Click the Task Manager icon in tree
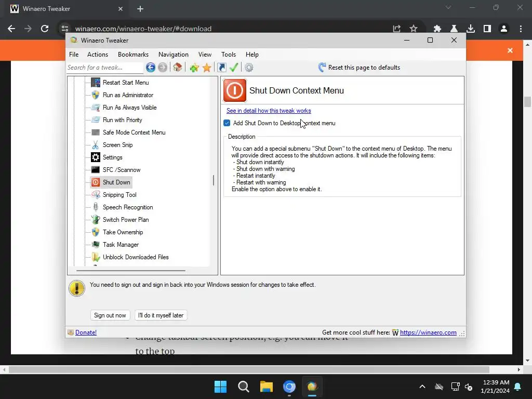532x399 pixels. point(96,245)
